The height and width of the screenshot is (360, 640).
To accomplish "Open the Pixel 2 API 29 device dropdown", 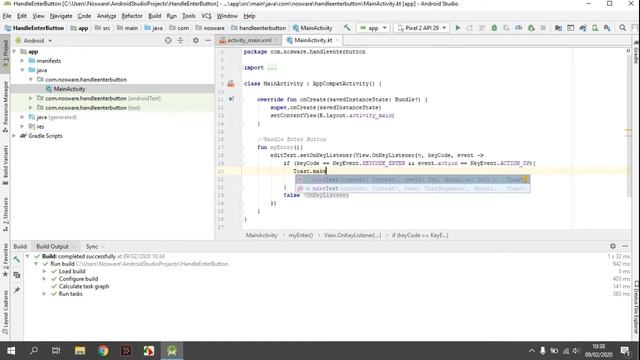I will click(422, 28).
